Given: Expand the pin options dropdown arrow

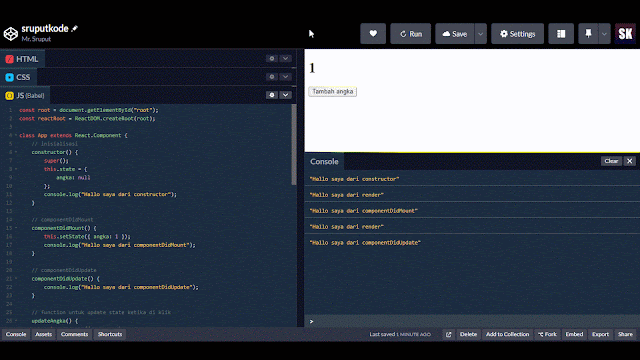Looking at the screenshot, I should click(604, 34).
